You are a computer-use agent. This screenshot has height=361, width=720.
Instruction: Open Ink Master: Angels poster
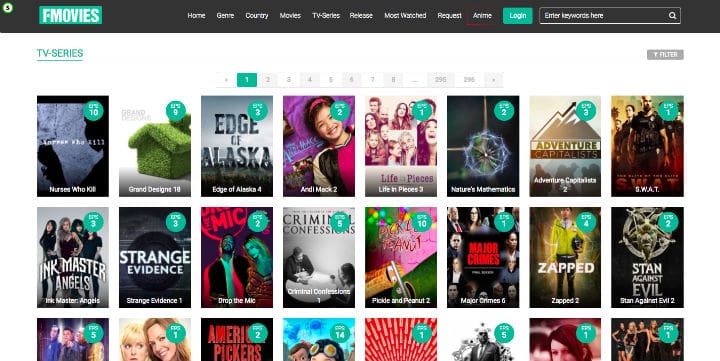73,257
